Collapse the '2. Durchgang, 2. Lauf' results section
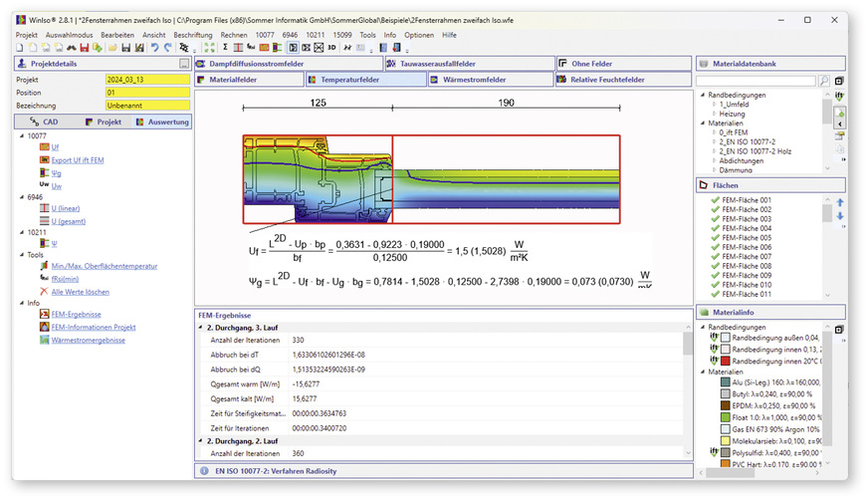 201,441
